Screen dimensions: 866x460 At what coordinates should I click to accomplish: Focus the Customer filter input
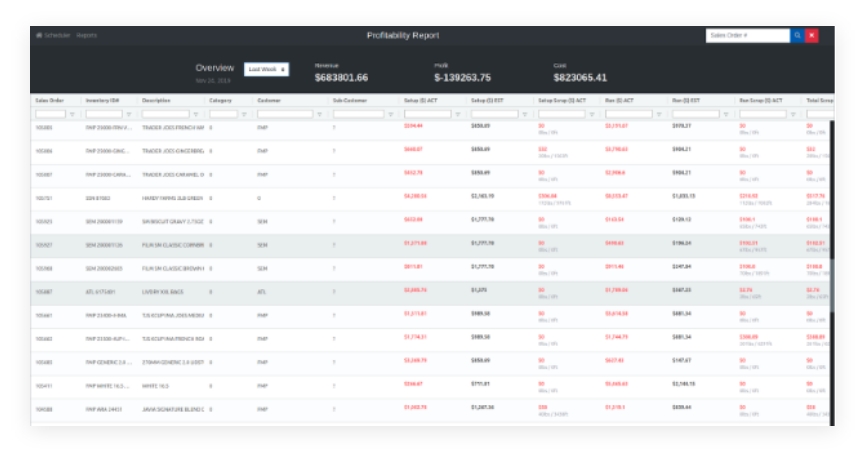pos(285,114)
